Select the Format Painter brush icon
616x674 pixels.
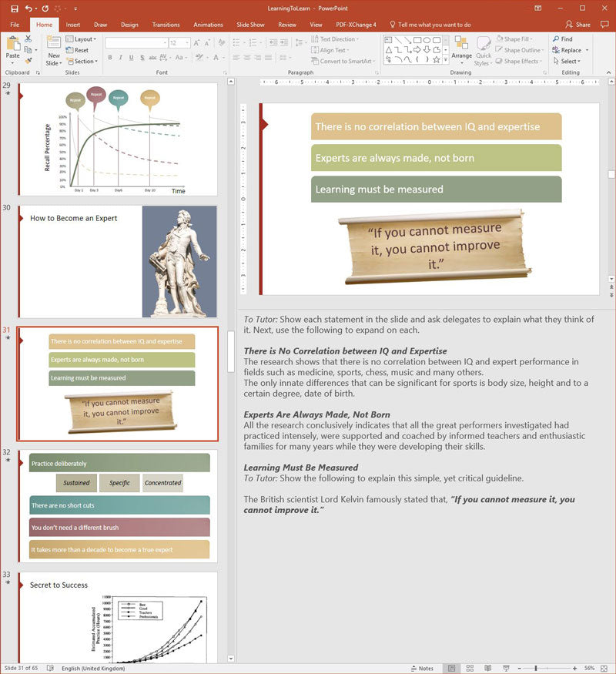click(28, 61)
